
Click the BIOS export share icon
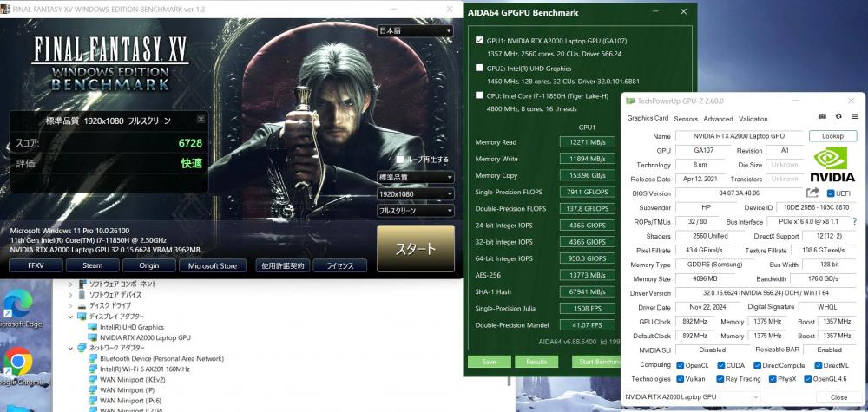click(x=812, y=193)
